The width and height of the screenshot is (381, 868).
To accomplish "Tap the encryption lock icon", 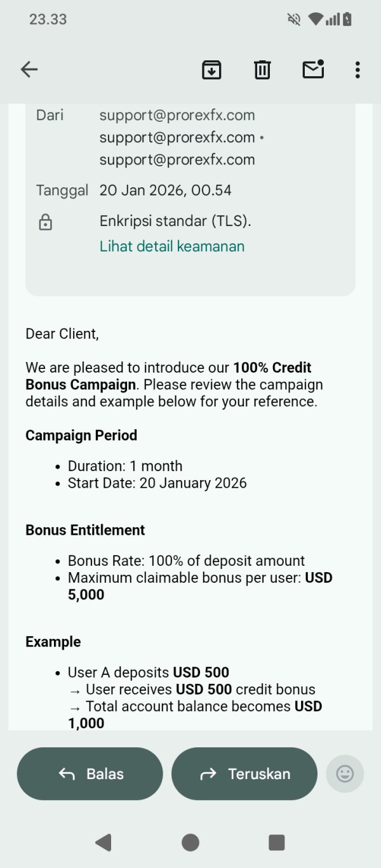I will coord(45,222).
